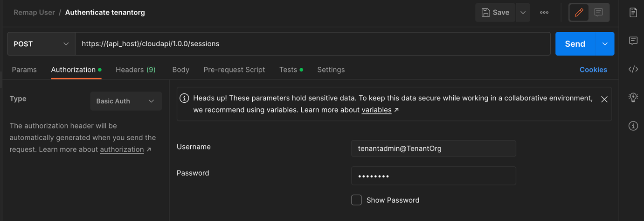Screen dimensions: 644x221
Task: Open the Cookies link
Action: point(593,70)
